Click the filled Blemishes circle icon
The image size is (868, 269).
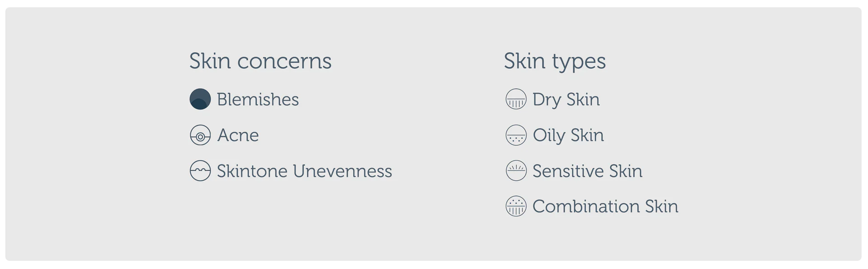[200, 99]
